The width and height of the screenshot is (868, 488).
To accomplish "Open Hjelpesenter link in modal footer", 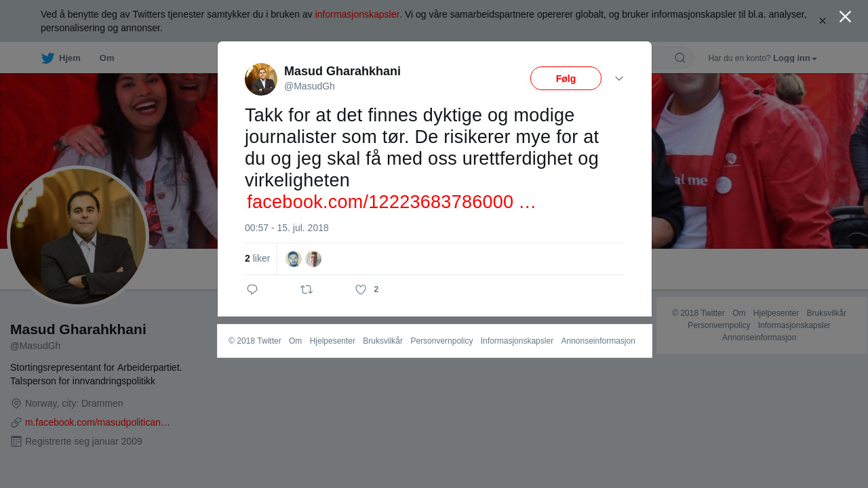I will click(x=332, y=341).
